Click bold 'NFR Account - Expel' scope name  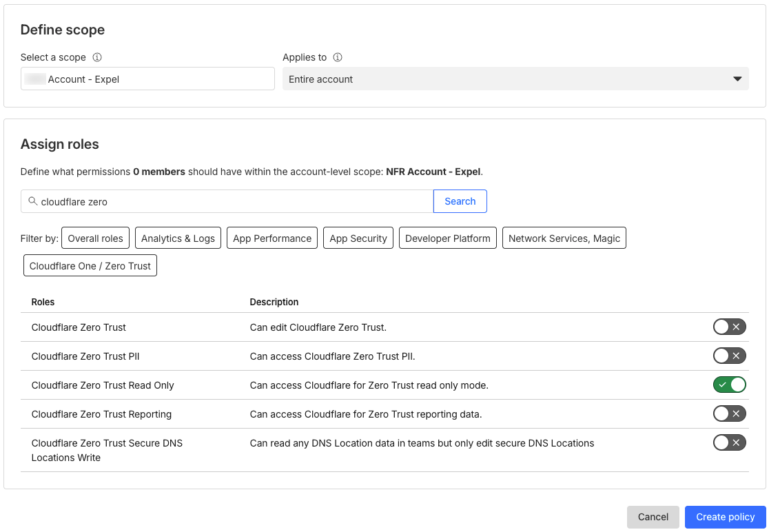(433, 172)
